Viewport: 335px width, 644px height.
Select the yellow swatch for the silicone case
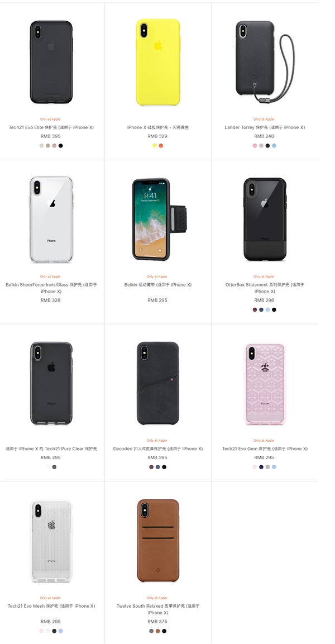(154, 146)
